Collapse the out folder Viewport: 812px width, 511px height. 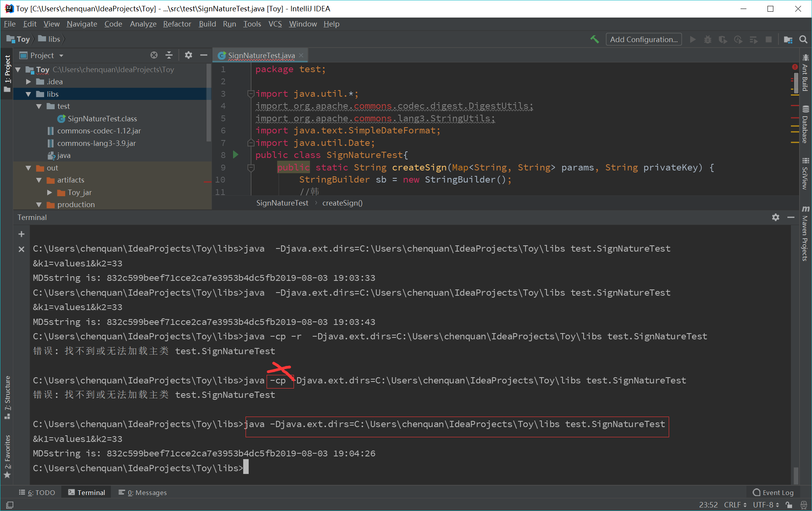(28, 168)
